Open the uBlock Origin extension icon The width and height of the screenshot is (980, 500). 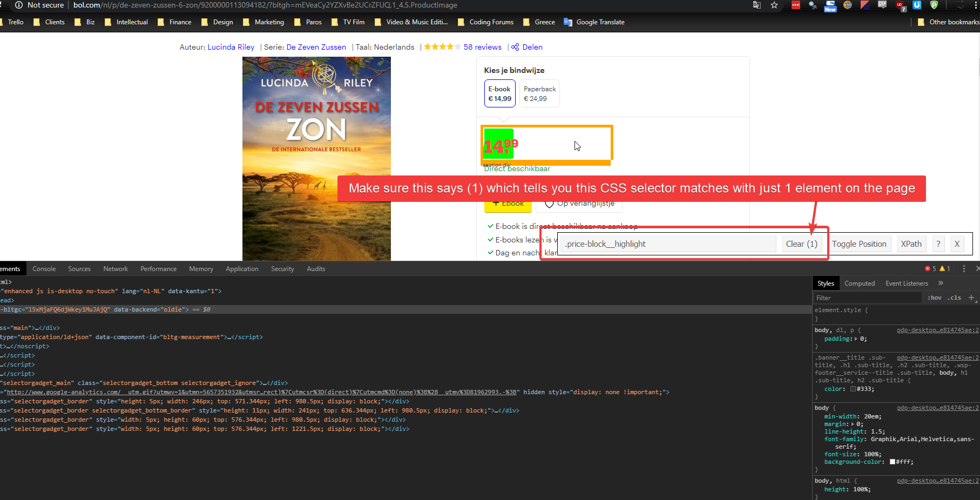tap(901, 5)
